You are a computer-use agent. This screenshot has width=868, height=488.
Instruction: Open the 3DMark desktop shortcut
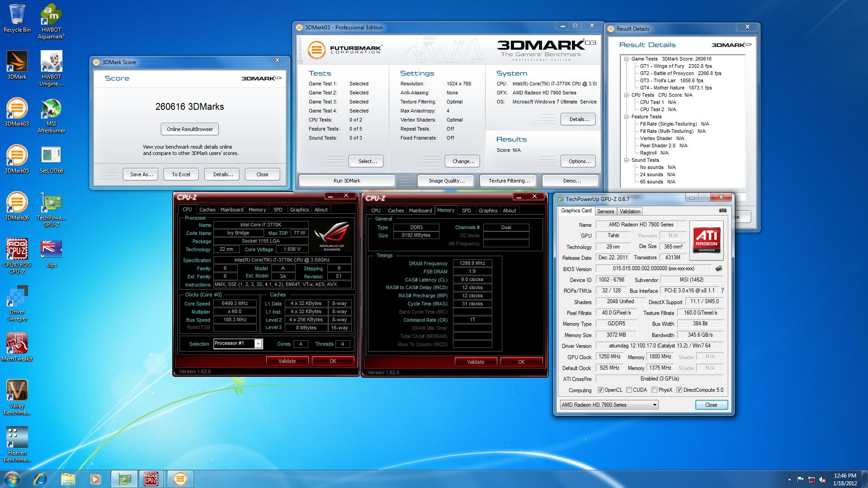tap(17, 66)
